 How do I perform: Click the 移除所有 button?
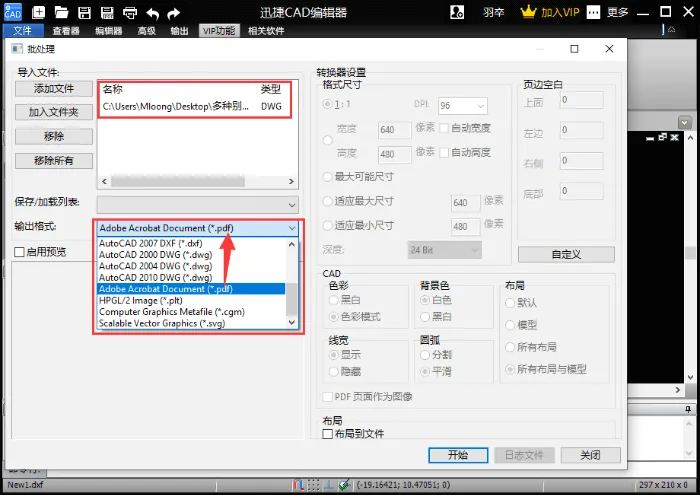54,160
